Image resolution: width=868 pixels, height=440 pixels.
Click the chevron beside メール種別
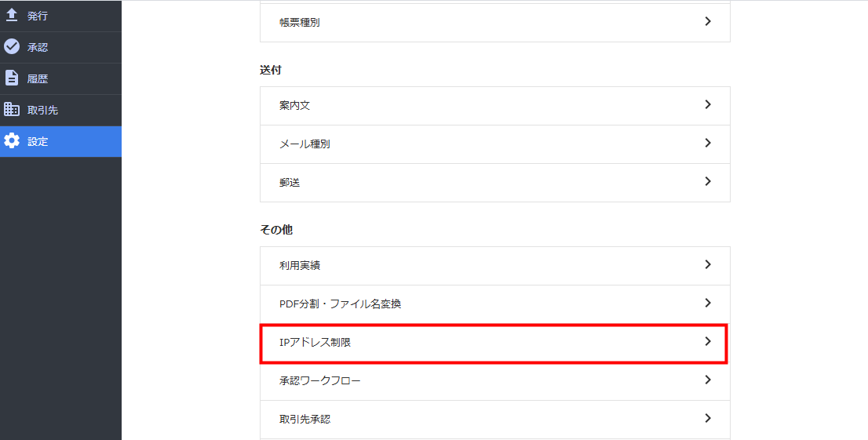click(x=707, y=143)
